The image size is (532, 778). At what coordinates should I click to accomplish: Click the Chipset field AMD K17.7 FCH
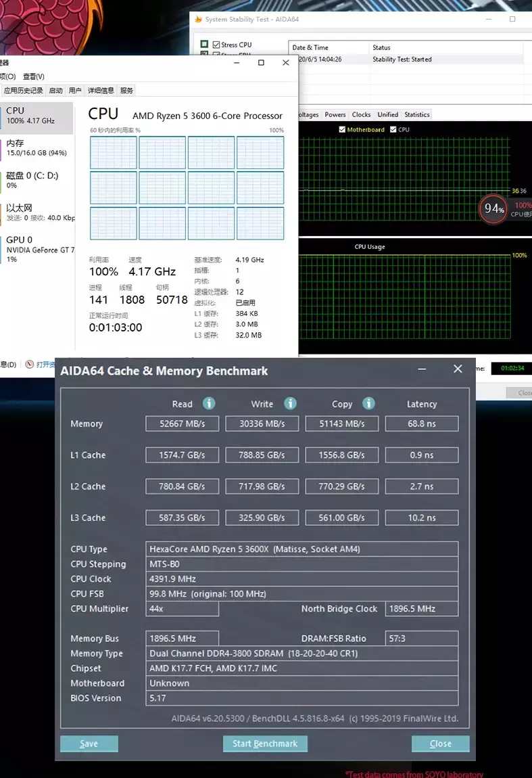(302, 668)
